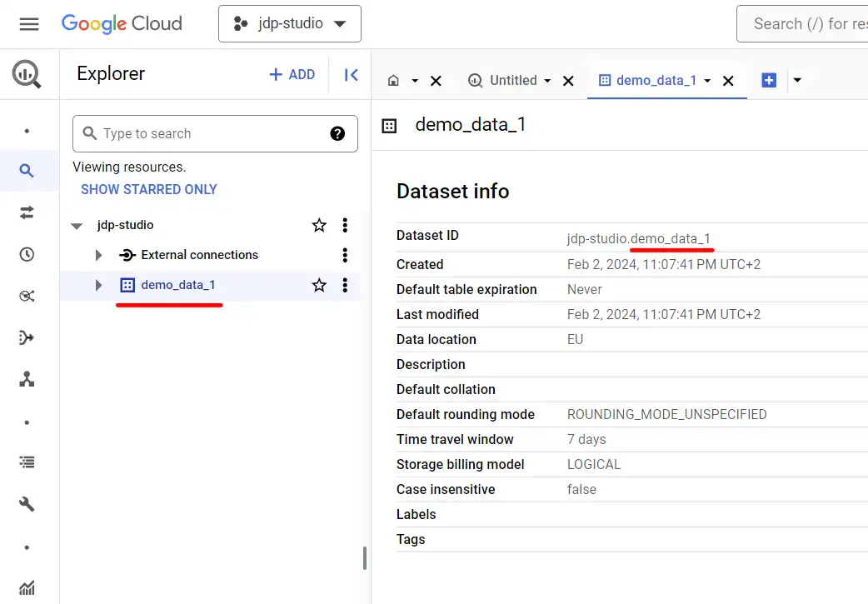The width and height of the screenshot is (868, 604).
Task: Star the demo_data_1 dataset
Action: pos(319,285)
